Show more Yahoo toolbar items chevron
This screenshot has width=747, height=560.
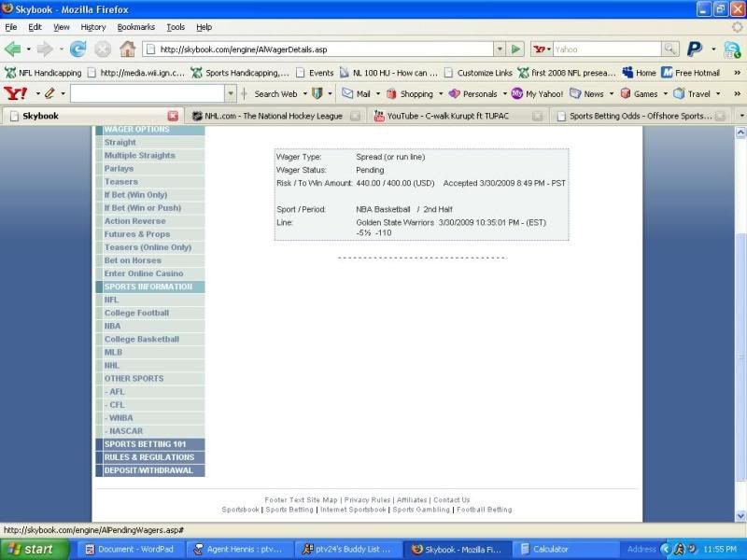[737, 94]
